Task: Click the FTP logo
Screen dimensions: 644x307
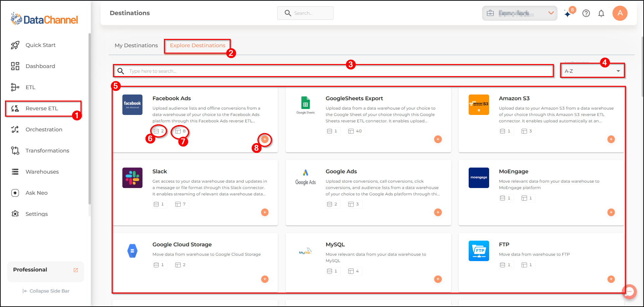Action: (479, 251)
